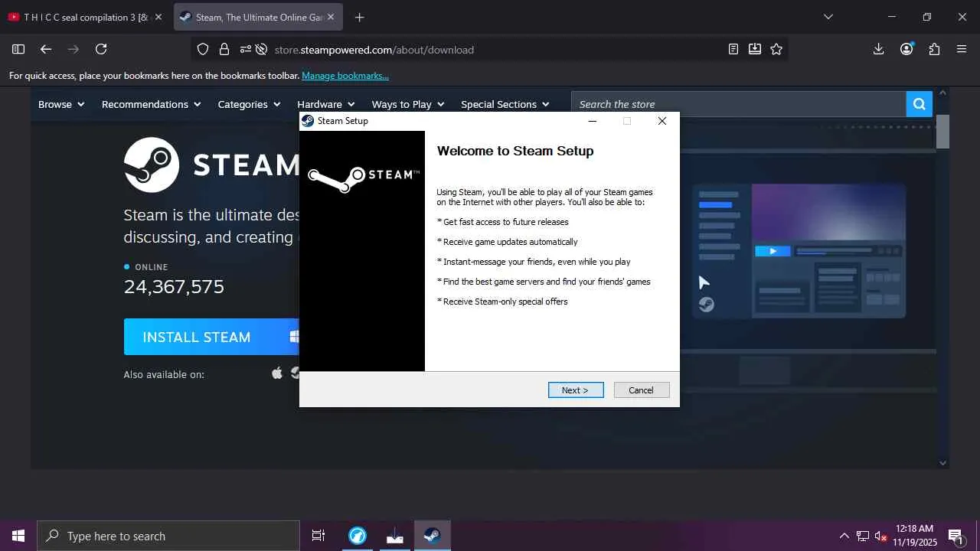Expand the Recommendations dropdown

coord(151,104)
